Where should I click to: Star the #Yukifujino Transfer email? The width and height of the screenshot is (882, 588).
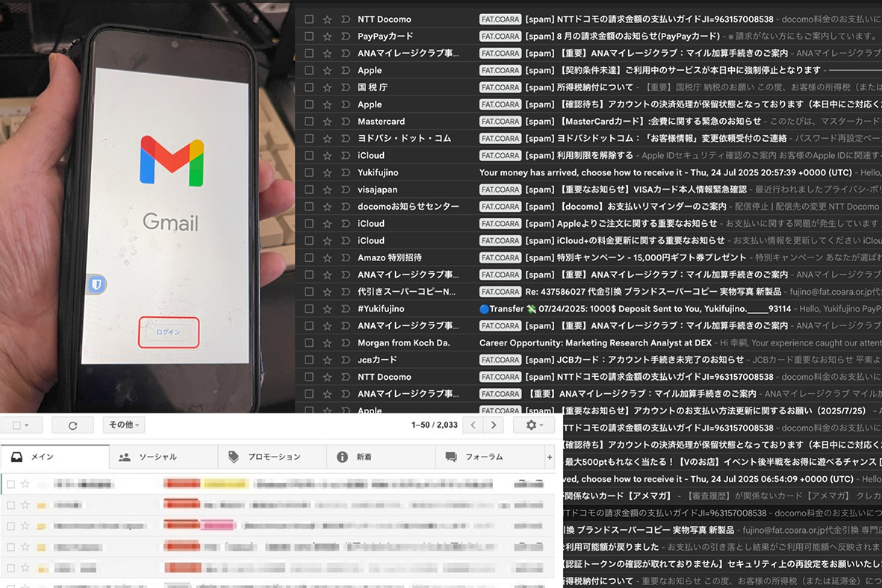point(327,309)
